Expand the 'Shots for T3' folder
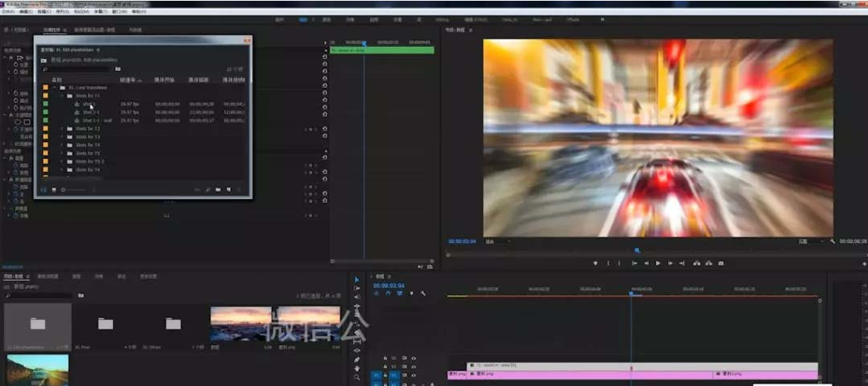Image resolution: width=868 pixels, height=386 pixels. click(x=62, y=137)
